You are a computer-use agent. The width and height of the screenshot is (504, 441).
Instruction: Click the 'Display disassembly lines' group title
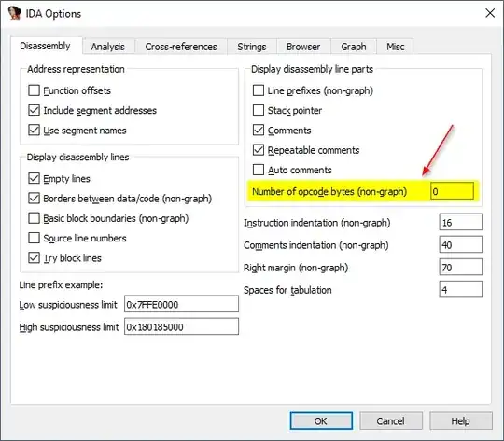pyautogui.click(x=77, y=157)
